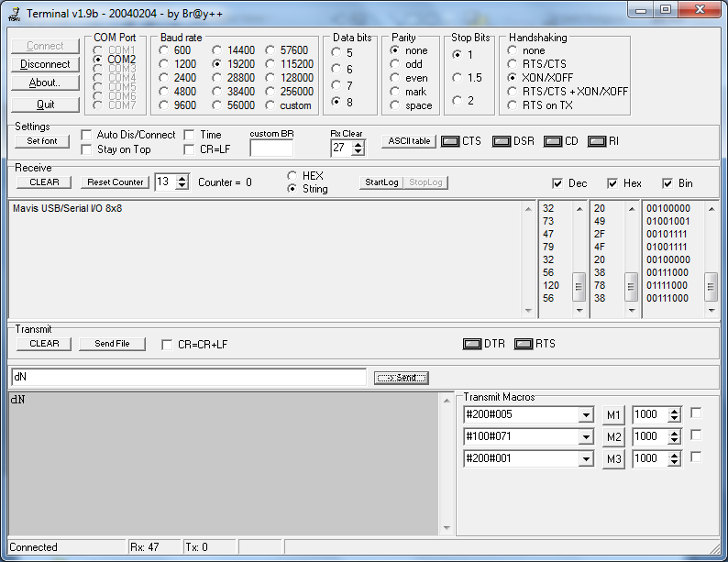Enable Auto Dis/Connect checkbox
Viewport: 728px width, 562px height.
click(x=86, y=135)
